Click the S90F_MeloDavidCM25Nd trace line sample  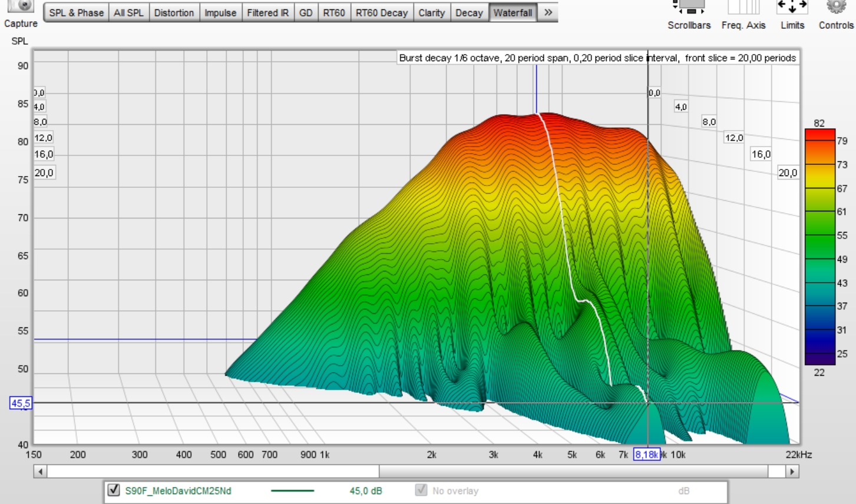(x=292, y=490)
